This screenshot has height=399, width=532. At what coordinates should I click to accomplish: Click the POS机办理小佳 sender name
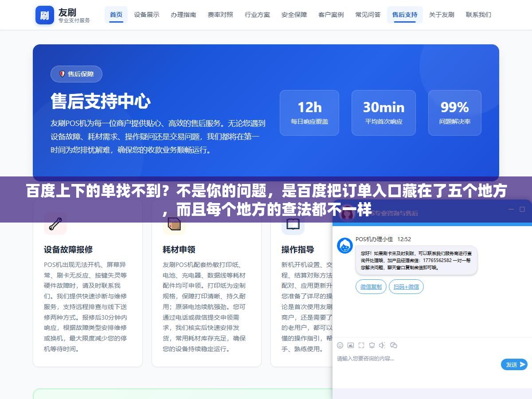click(x=374, y=239)
